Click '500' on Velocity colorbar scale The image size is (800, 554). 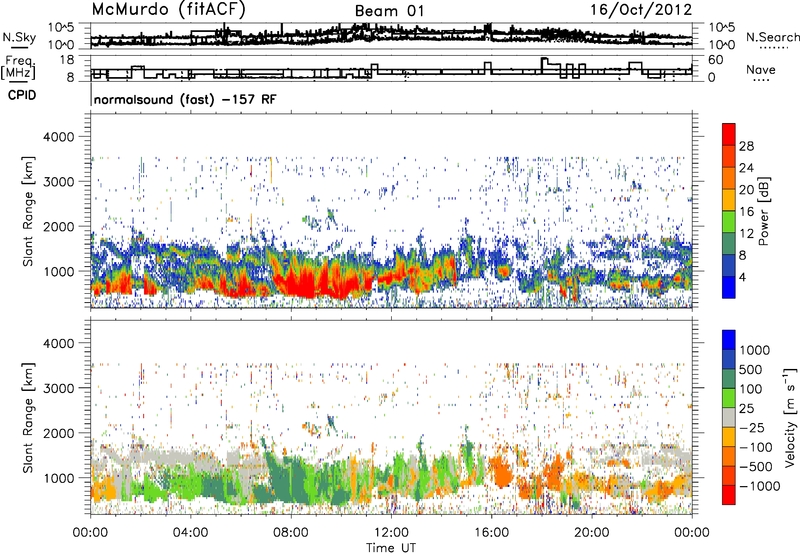click(751, 369)
